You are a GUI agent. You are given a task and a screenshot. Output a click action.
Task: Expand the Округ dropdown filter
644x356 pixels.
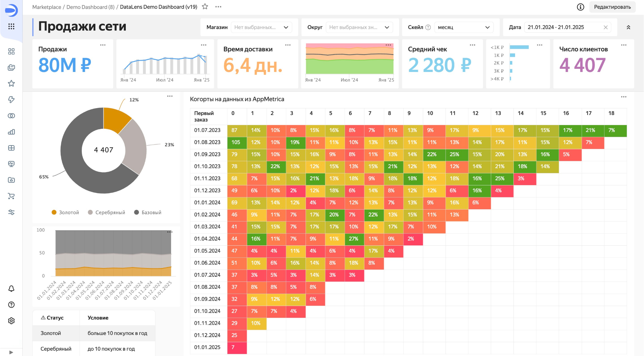359,27
